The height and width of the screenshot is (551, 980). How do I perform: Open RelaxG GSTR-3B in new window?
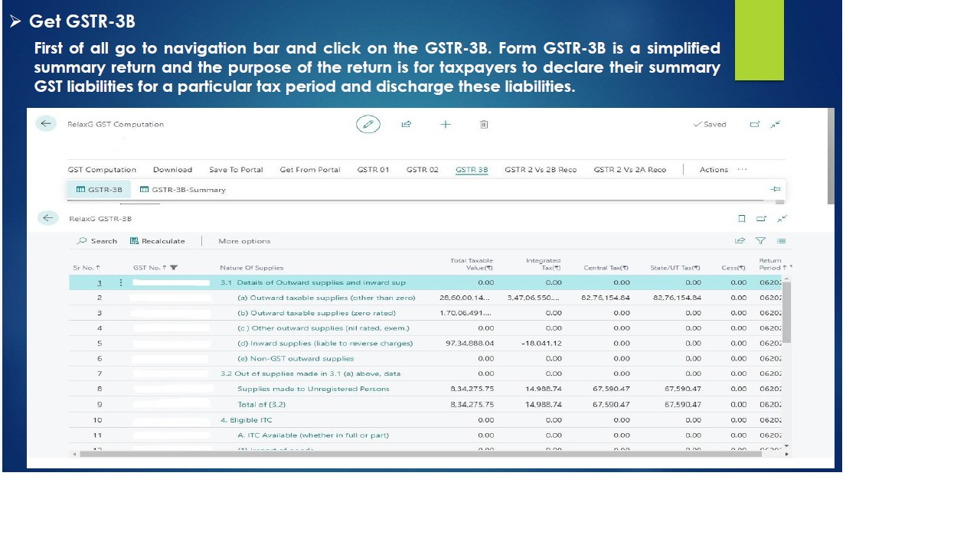761,219
